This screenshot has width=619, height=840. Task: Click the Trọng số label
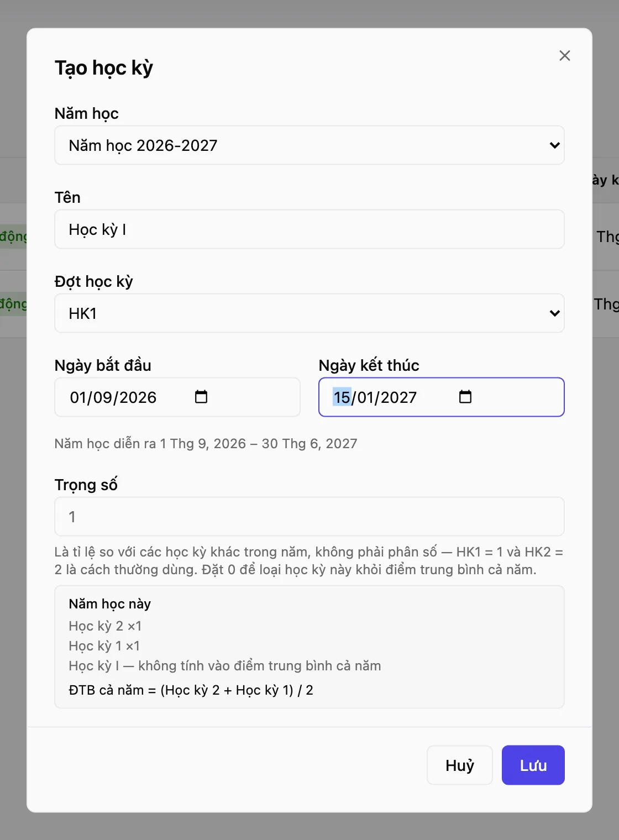tap(86, 485)
